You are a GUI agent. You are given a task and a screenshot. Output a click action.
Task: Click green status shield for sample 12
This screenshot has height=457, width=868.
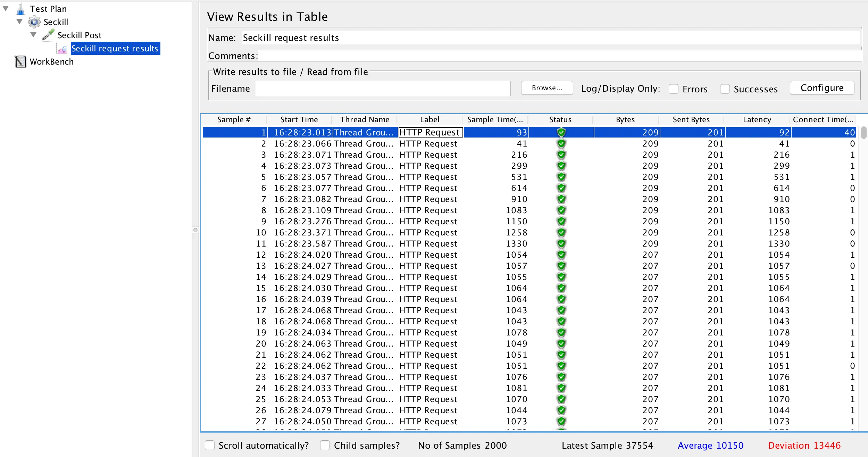click(561, 255)
